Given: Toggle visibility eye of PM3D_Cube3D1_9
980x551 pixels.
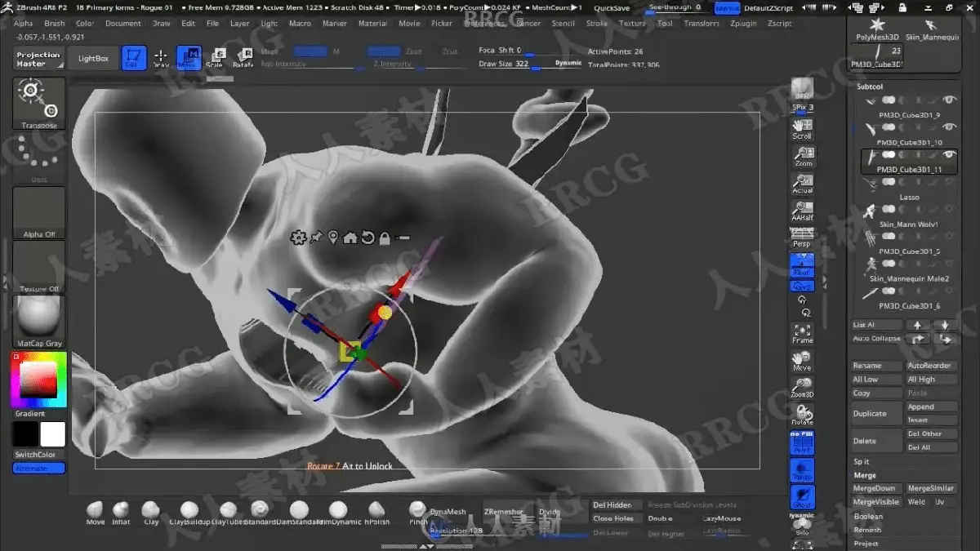Looking at the screenshot, I should click(949, 100).
